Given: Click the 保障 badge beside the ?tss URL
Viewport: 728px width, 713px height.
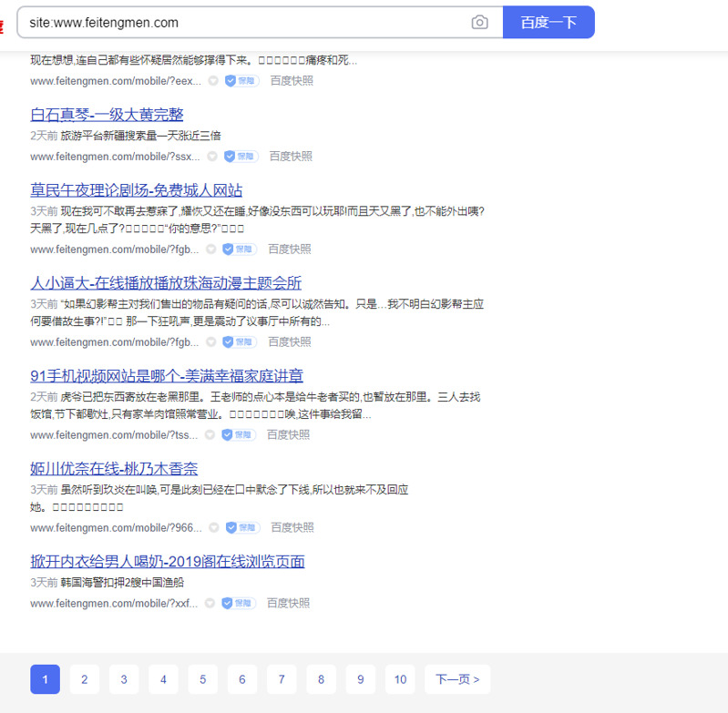Looking at the screenshot, I should [x=239, y=434].
